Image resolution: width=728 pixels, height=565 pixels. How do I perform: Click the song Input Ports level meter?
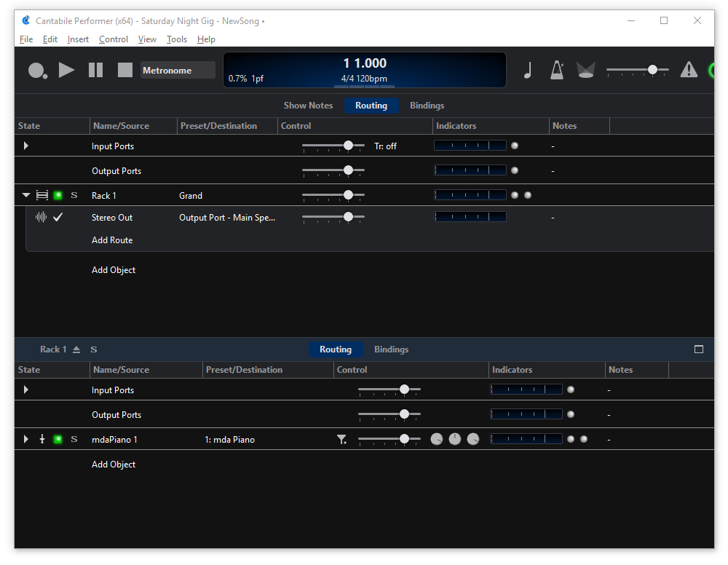[x=470, y=146]
